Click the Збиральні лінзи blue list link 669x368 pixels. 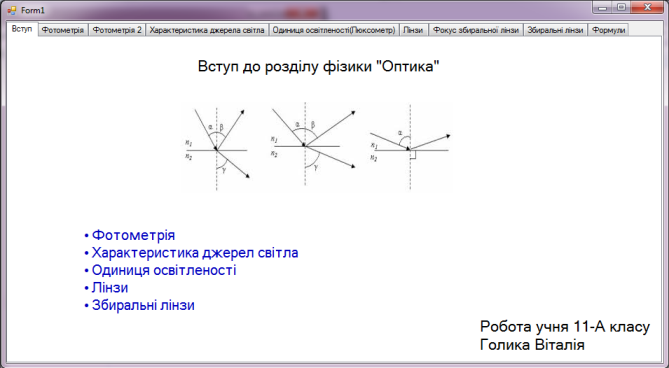(143, 305)
